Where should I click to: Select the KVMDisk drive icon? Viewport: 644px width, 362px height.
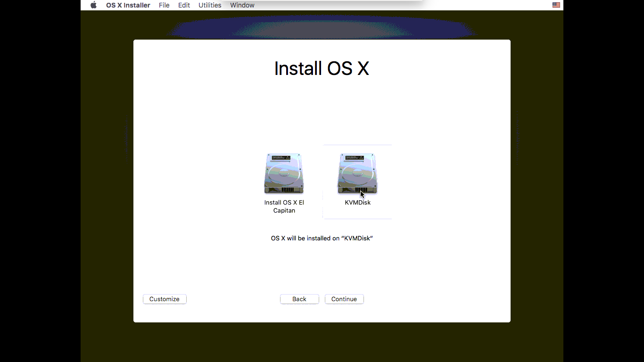pyautogui.click(x=357, y=173)
